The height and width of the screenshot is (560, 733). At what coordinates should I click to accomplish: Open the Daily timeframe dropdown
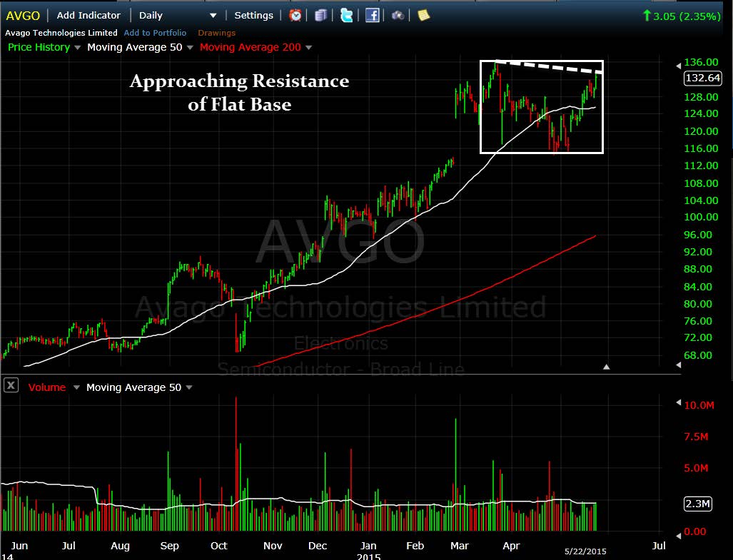point(178,16)
